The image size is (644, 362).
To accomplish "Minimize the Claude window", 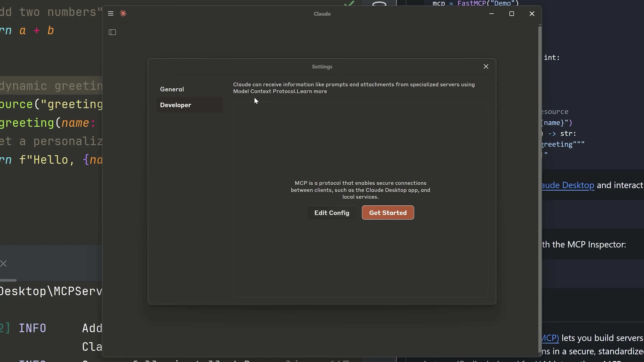I will click(x=492, y=13).
